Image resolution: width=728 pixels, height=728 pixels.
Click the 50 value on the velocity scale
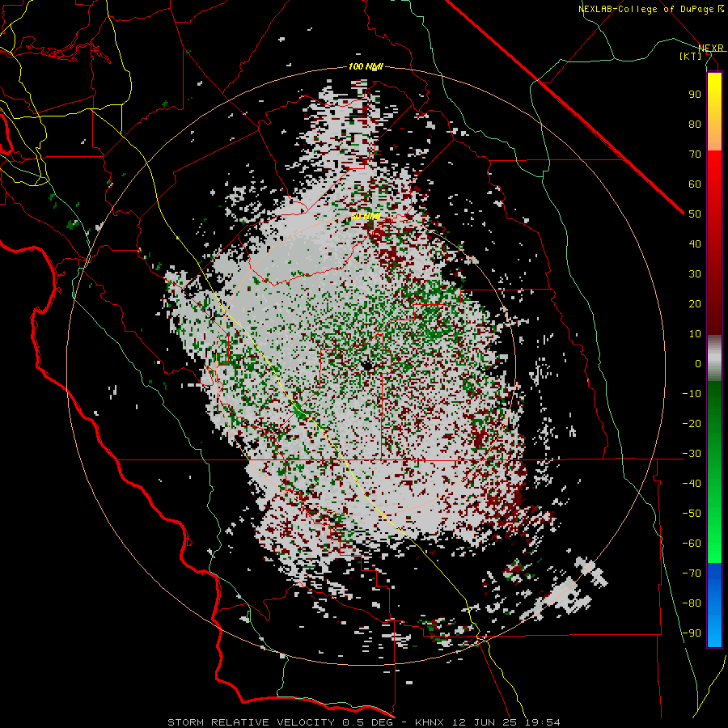click(x=695, y=214)
